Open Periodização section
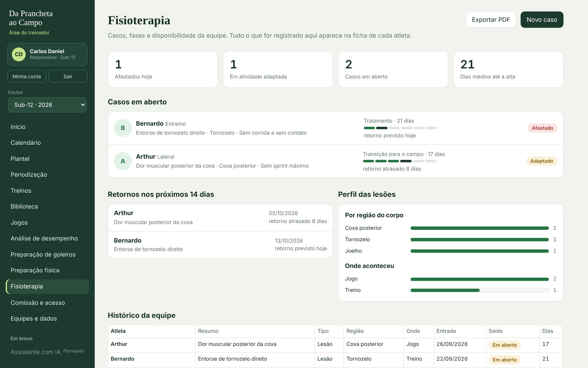 [x=47, y=174]
